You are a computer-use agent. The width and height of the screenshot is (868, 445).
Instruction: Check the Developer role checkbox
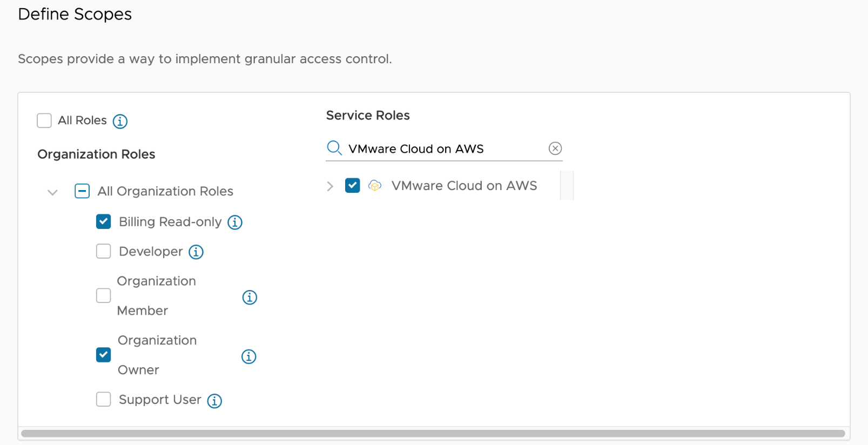(x=104, y=252)
